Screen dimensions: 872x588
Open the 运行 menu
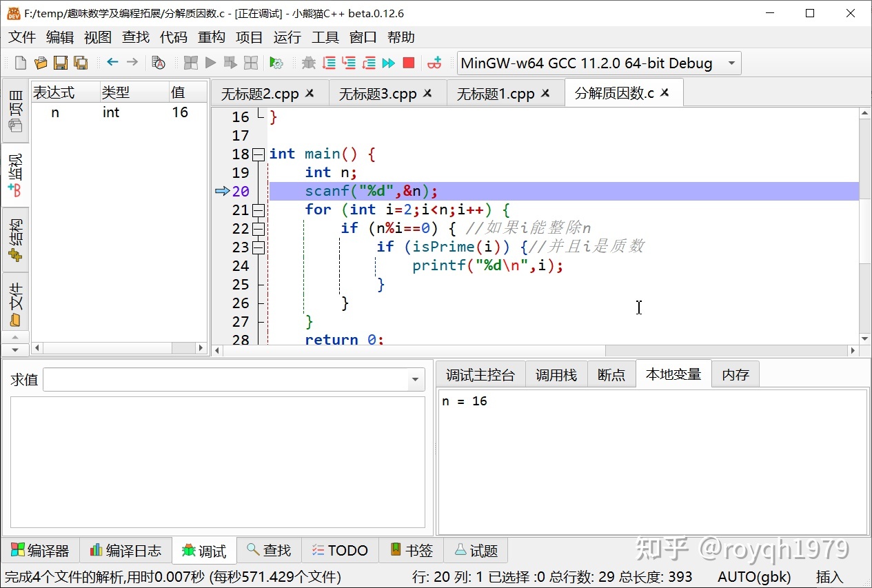point(287,37)
